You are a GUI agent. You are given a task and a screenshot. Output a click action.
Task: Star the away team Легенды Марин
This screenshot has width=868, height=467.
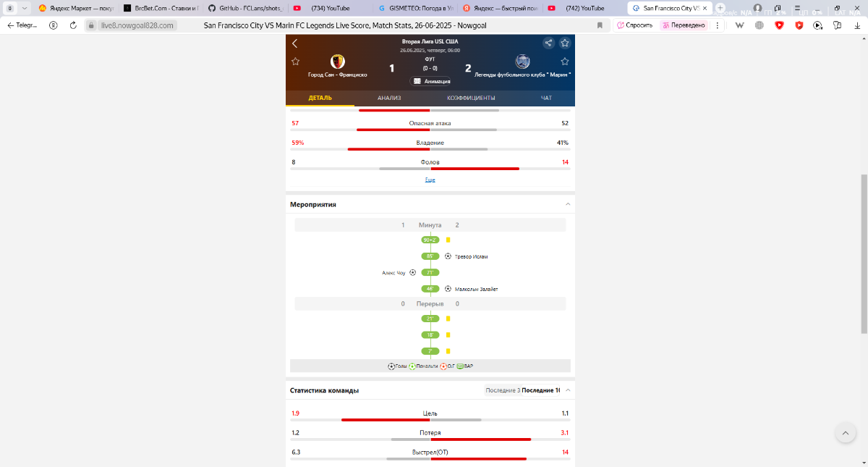(565, 62)
